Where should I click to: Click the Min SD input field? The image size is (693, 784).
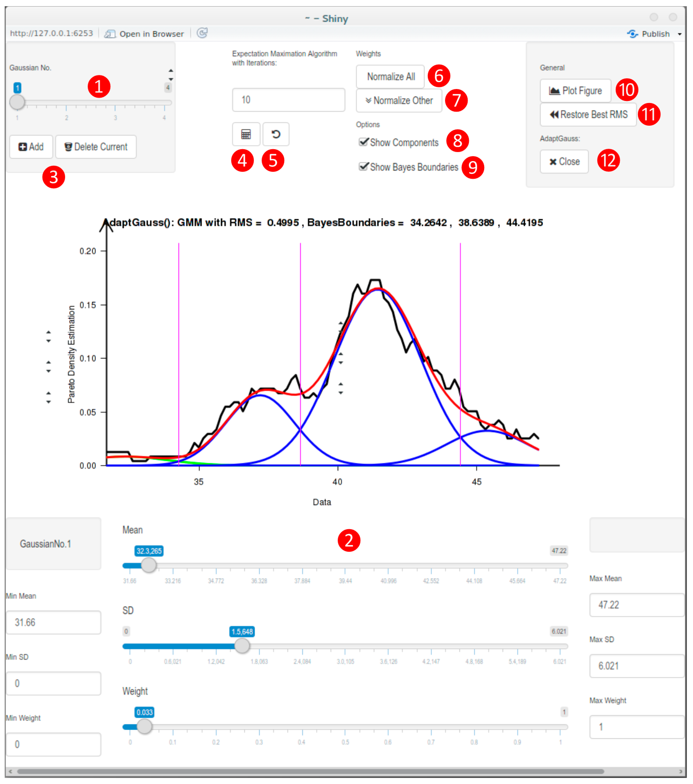54,683
